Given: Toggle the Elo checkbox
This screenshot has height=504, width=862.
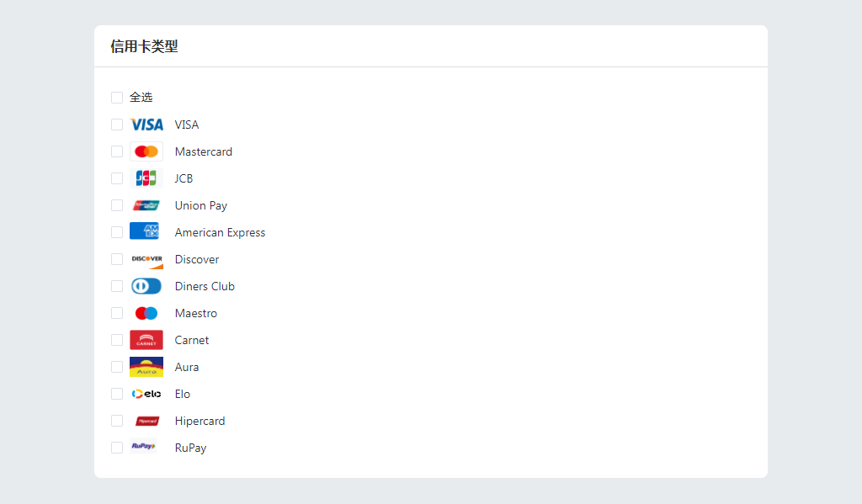Looking at the screenshot, I should click(x=117, y=394).
